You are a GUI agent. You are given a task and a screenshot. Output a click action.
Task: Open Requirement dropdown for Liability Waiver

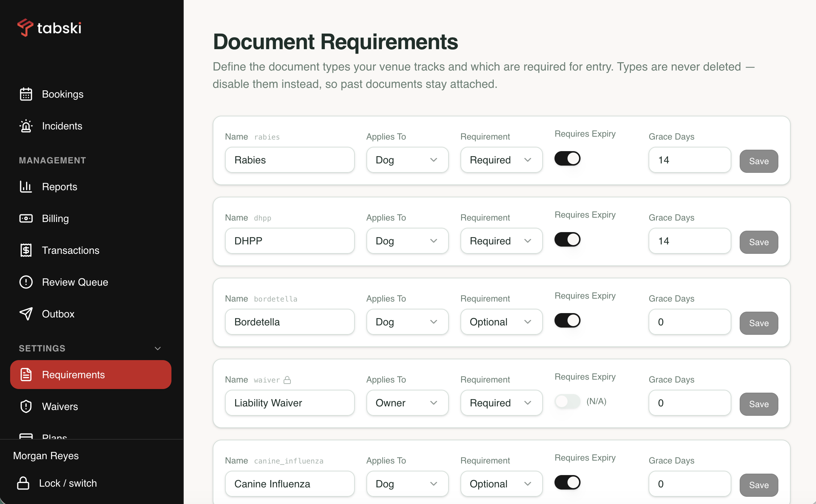(x=501, y=403)
